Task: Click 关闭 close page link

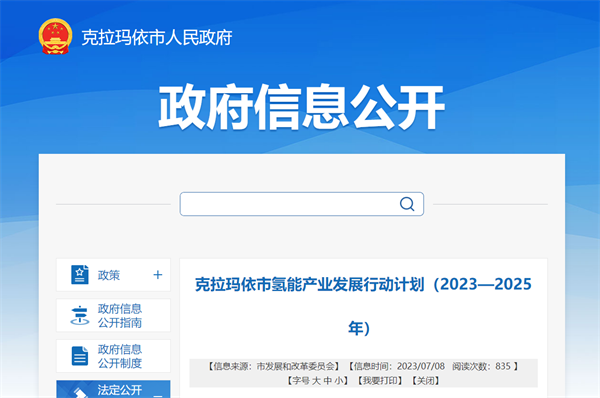Action: tap(426, 381)
